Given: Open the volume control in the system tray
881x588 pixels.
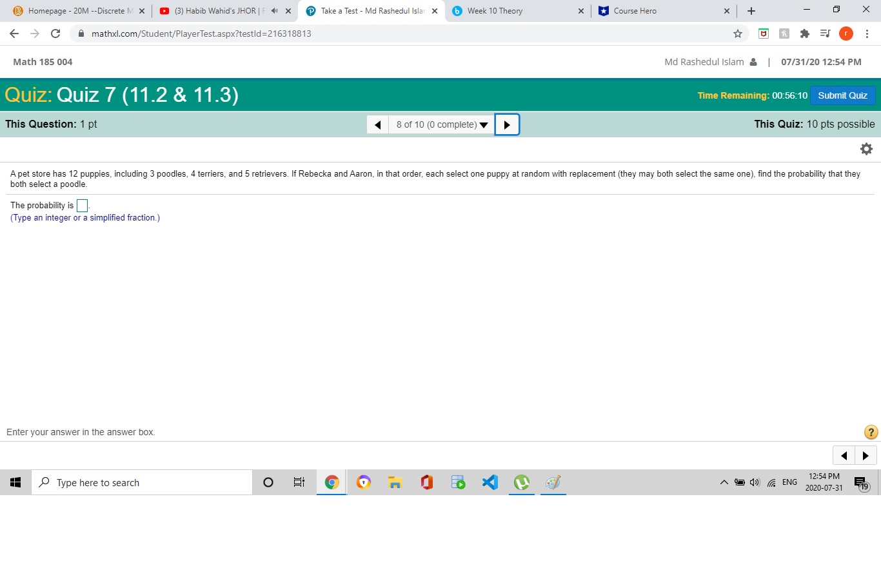Looking at the screenshot, I should tap(755, 482).
